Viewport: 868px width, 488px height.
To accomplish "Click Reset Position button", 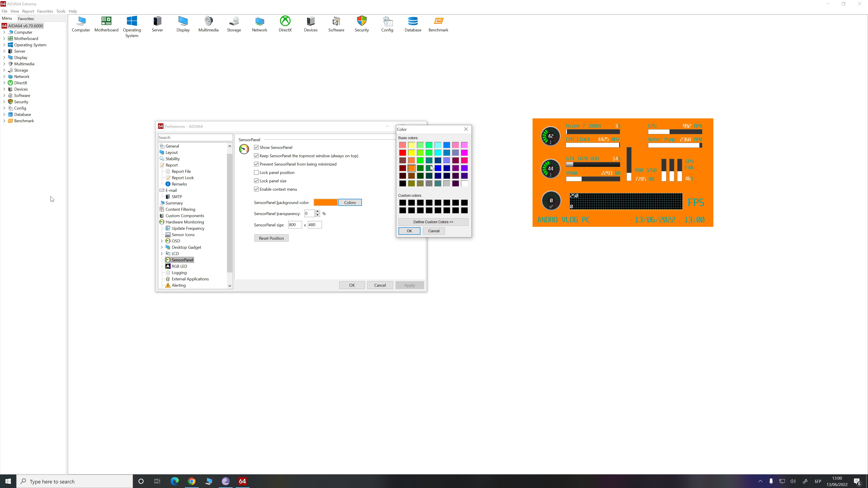I will (x=271, y=238).
